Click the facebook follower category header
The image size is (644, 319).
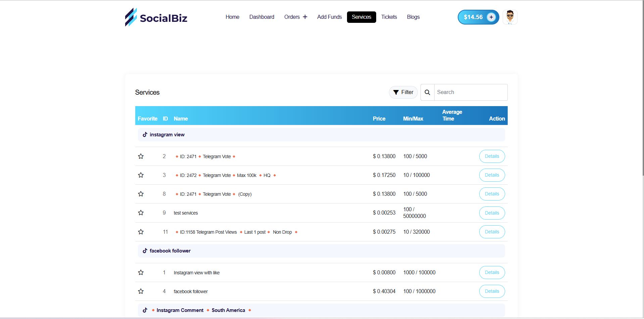pyautogui.click(x=321, y=251)
